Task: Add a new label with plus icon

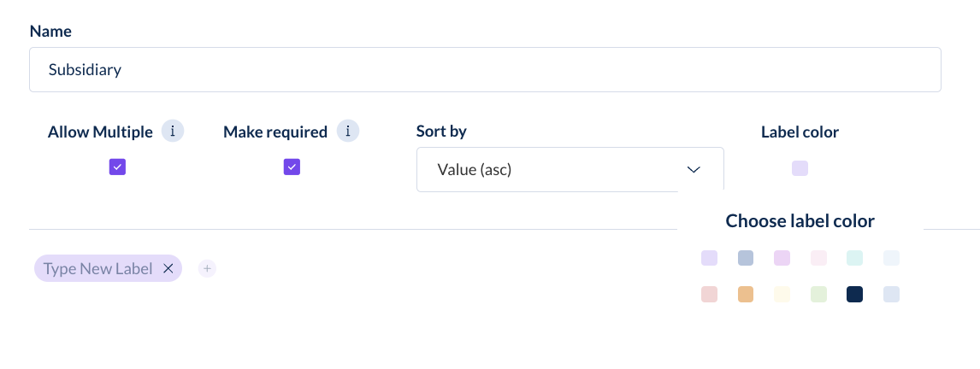Action: 207,268
